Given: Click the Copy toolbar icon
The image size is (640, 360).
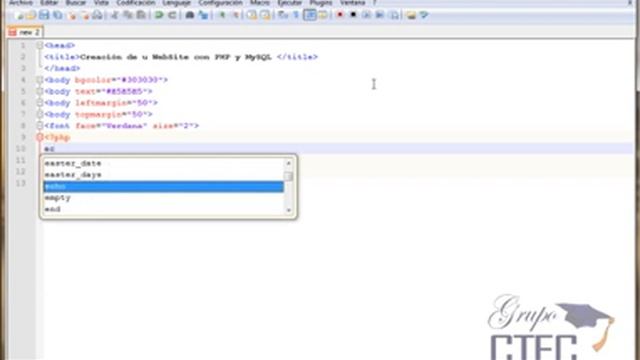Looking at the screenshot, I should point(128,16).
